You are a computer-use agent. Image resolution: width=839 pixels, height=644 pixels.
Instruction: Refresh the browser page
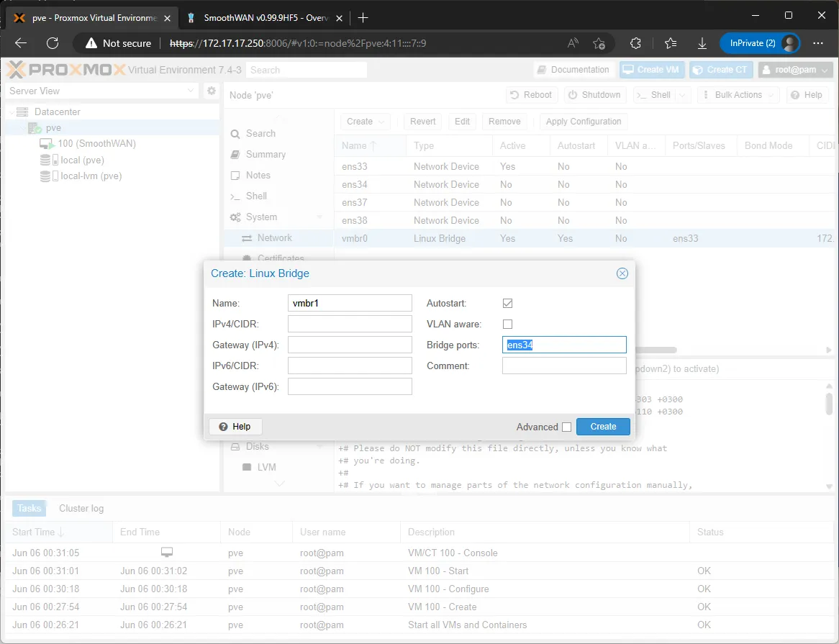[x=53, y=43]
